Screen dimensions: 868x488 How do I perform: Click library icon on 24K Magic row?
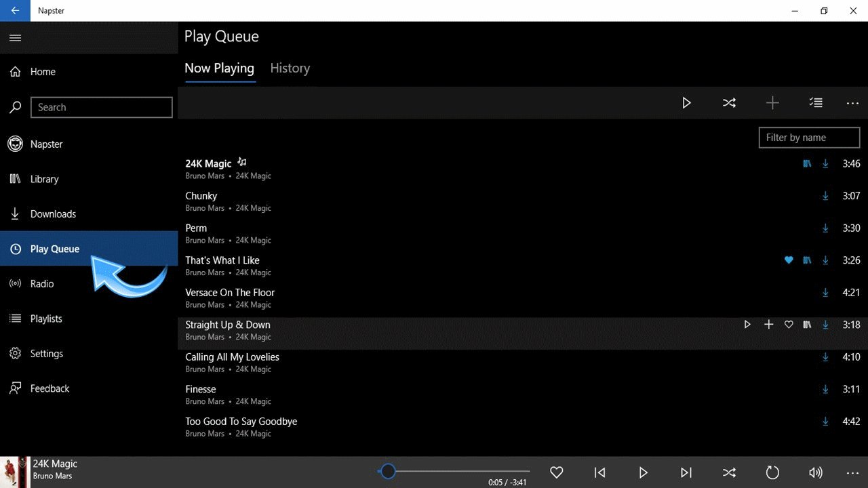tap(807, 163)
